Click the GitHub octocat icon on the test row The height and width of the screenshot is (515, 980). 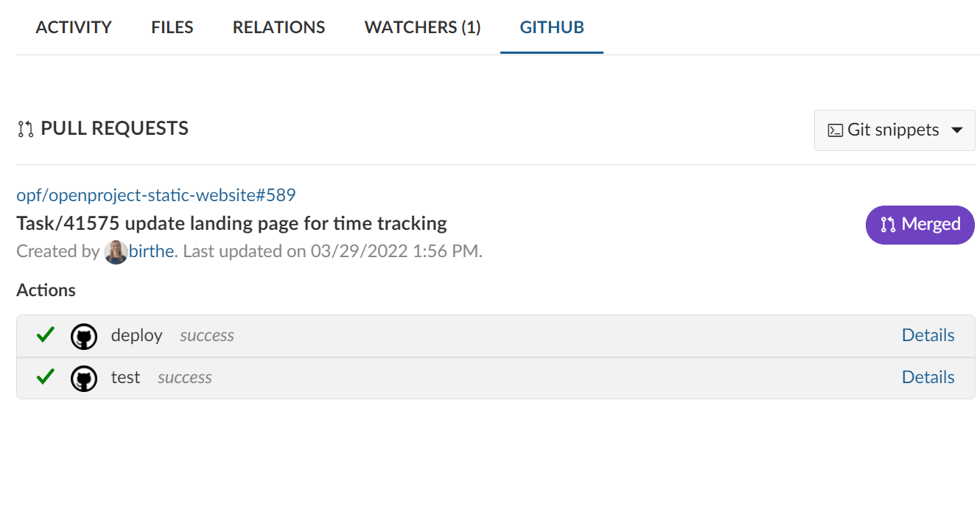(84, 378)
